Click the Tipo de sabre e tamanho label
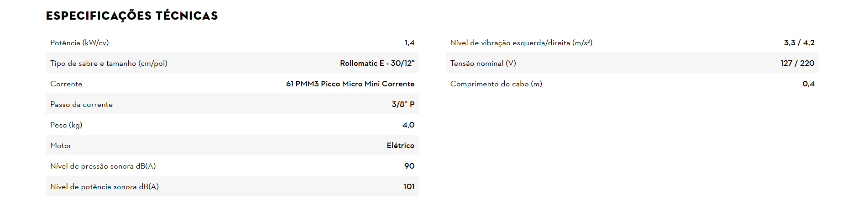The height and width of the screenshot is (207, 868). 109,63
